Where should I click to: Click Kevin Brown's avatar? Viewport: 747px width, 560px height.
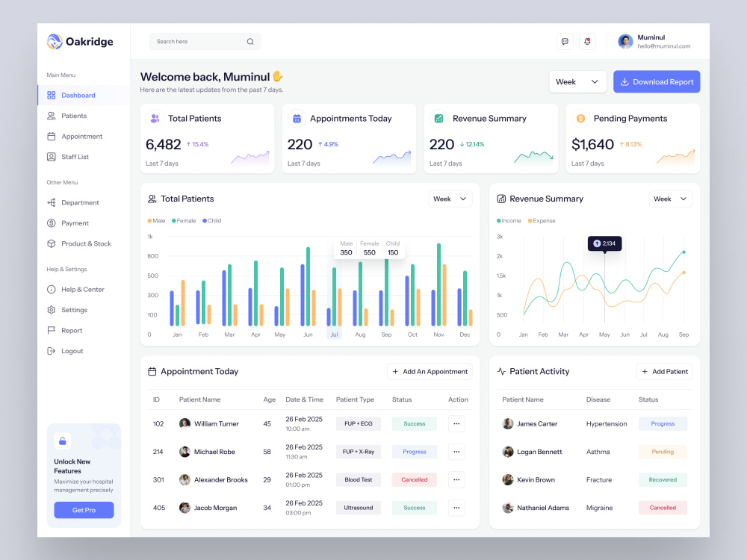[x=508, y=479]
